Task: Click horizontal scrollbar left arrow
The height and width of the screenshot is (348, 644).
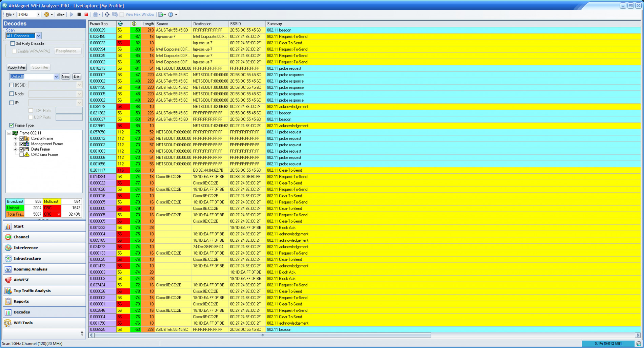Action: 92,335
